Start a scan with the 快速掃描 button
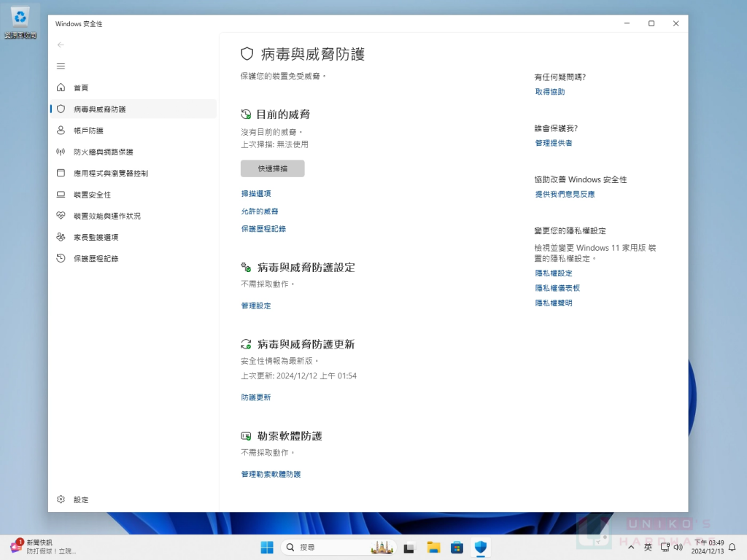747x560 pixels. point(273,168)
